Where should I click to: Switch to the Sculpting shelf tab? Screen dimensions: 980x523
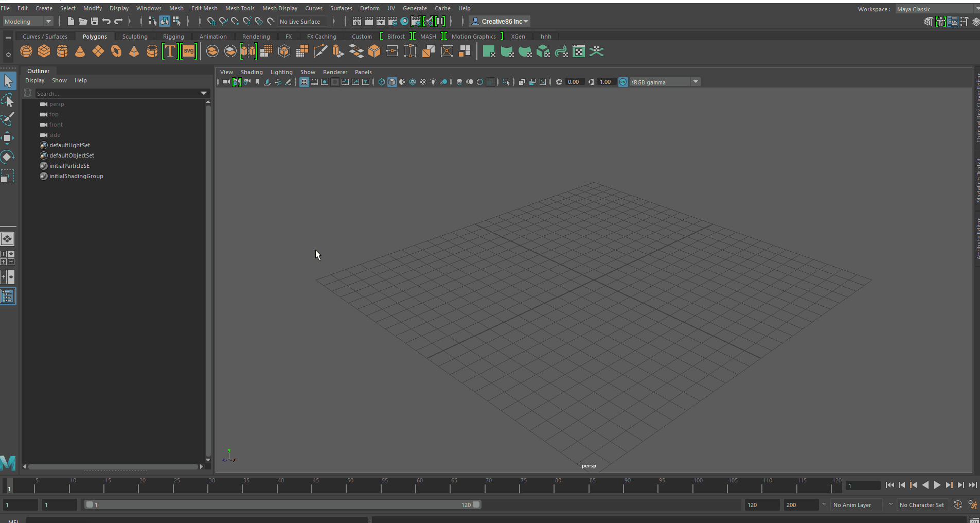click(135, 37)
